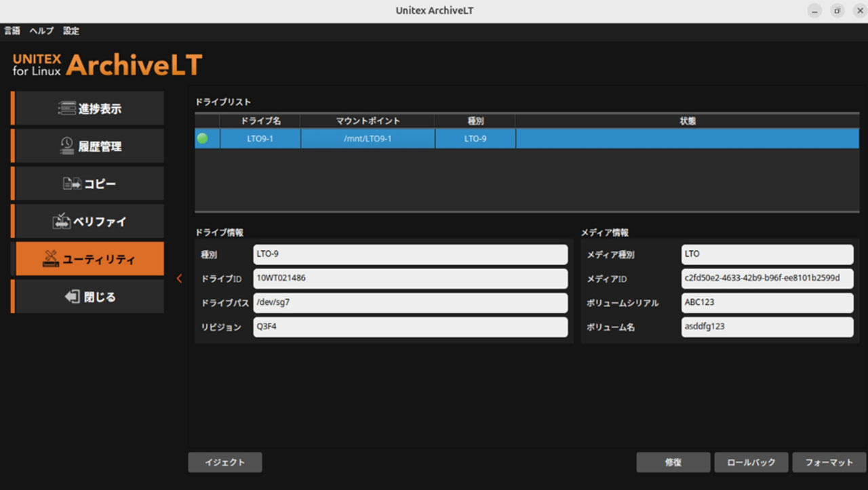Click the 種別 drive type field
The width and height of the screenshot is (868, 490).
coord(410,254)
